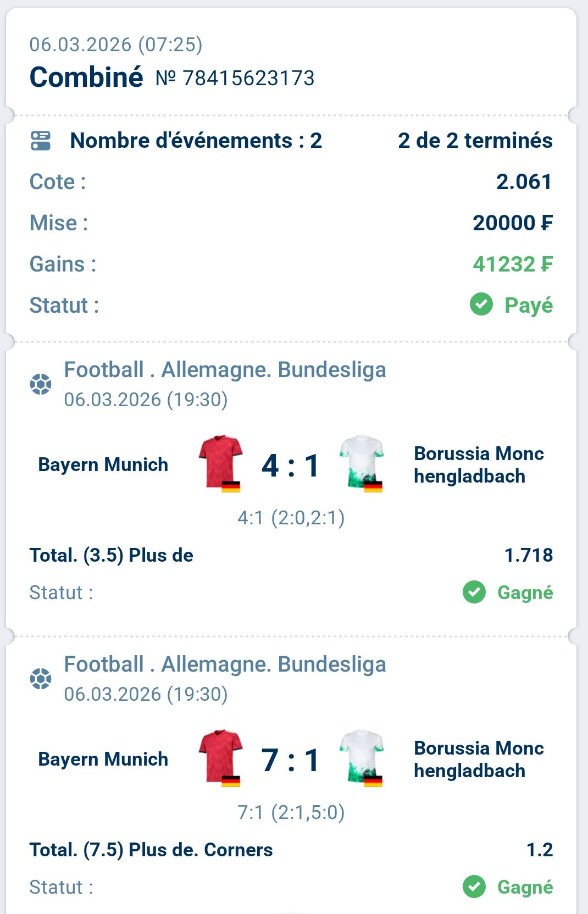Click the football icon of the 4:1 match
Viewport: 588px width, 914px height.
(41, 384)
